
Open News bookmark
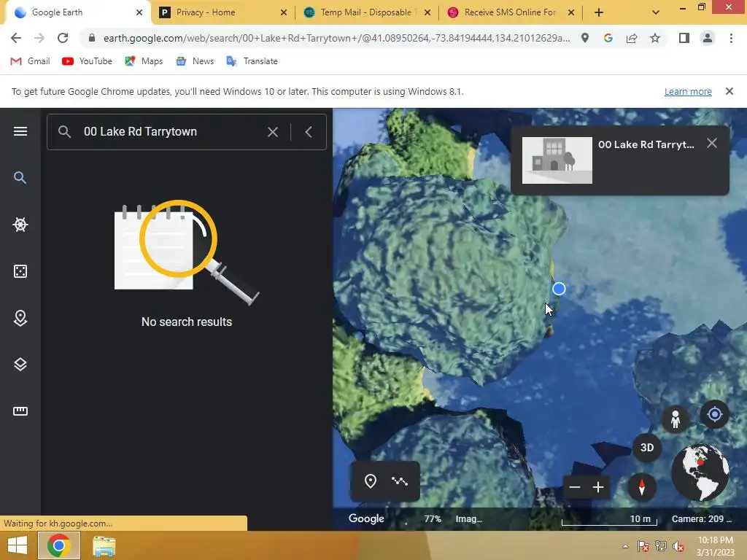(x=195, y=61)
